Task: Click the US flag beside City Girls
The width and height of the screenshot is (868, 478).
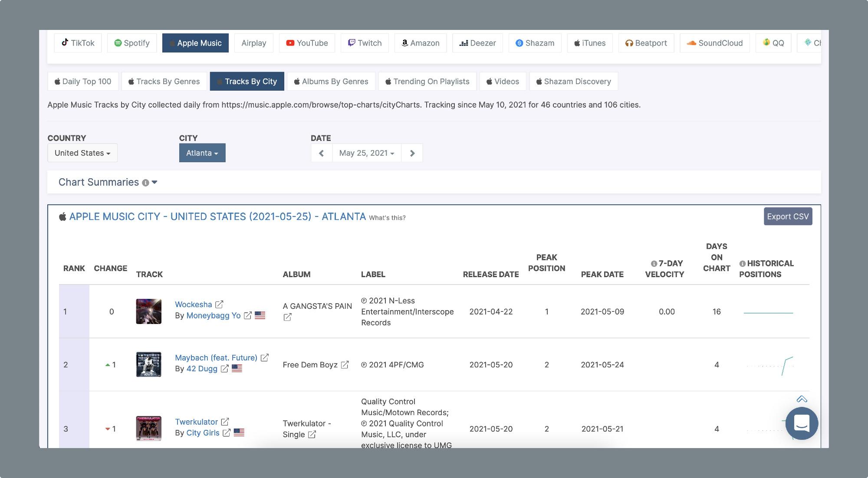Action: coord(239,432)
